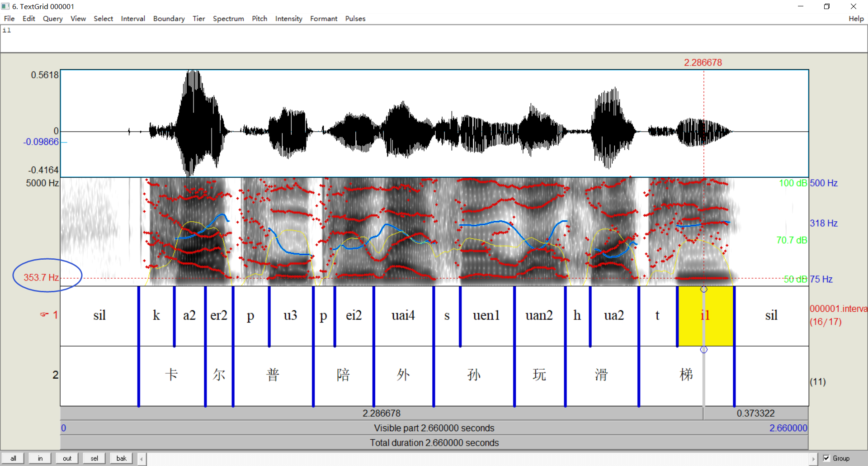Viewport: 868px width, 466px height.
Task: Toggle the Group checkbox
Action: (826, 458)
